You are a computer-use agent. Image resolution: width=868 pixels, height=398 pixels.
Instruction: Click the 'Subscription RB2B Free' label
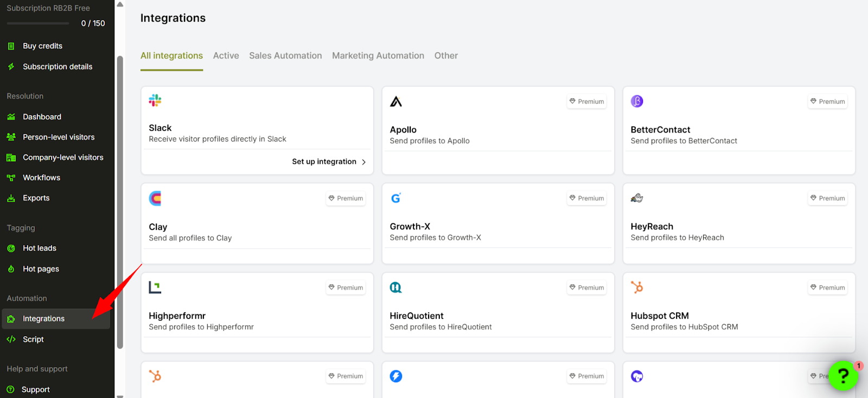[x=48, y=8]
